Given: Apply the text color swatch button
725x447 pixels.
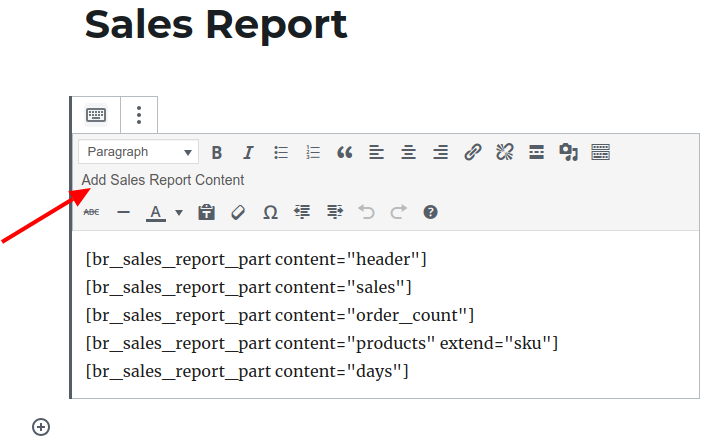Looking at the screenshot, I should click(156, 212).
